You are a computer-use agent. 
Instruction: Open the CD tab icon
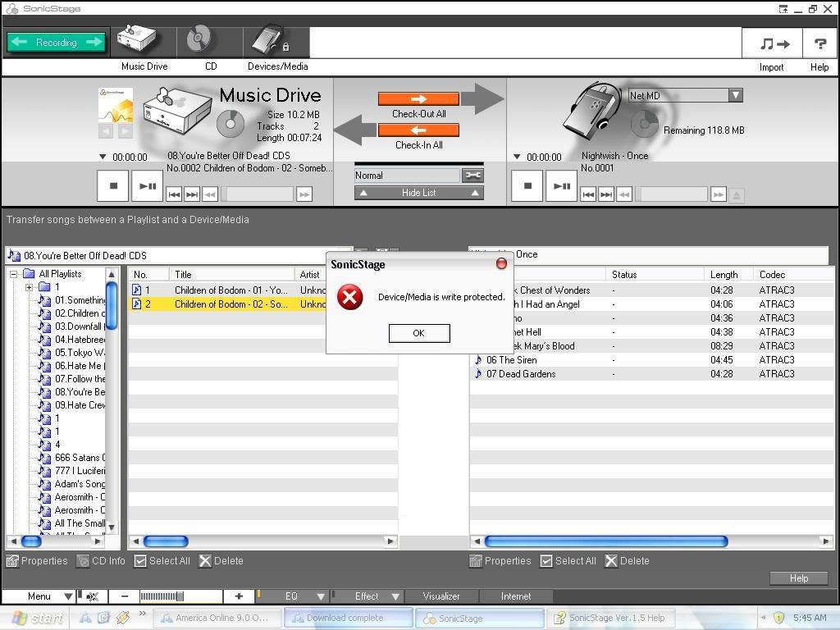[x=199, y=40]
